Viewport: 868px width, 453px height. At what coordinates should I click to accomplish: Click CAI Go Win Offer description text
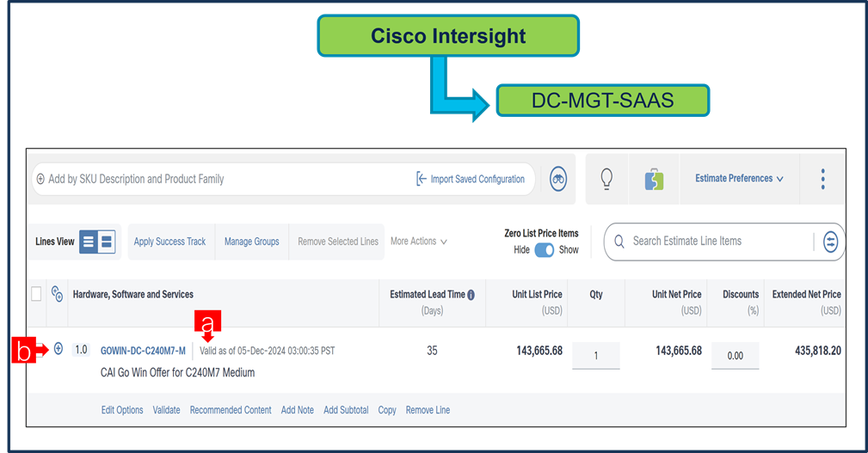pyautogui.click(x=177, y=372)
